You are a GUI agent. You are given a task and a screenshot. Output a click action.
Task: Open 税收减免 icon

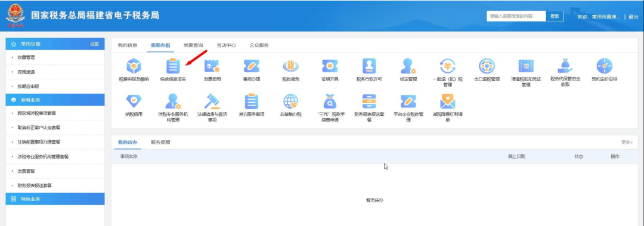point(291,66)
